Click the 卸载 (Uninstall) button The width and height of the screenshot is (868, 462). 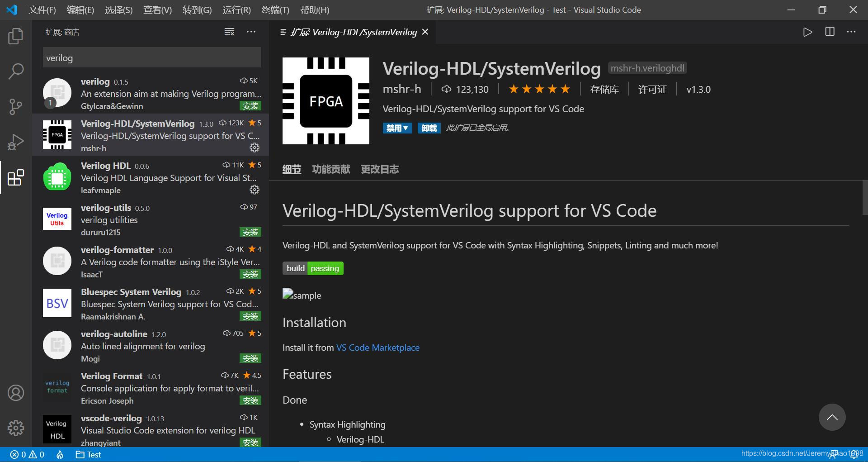[x=429, y=128]
